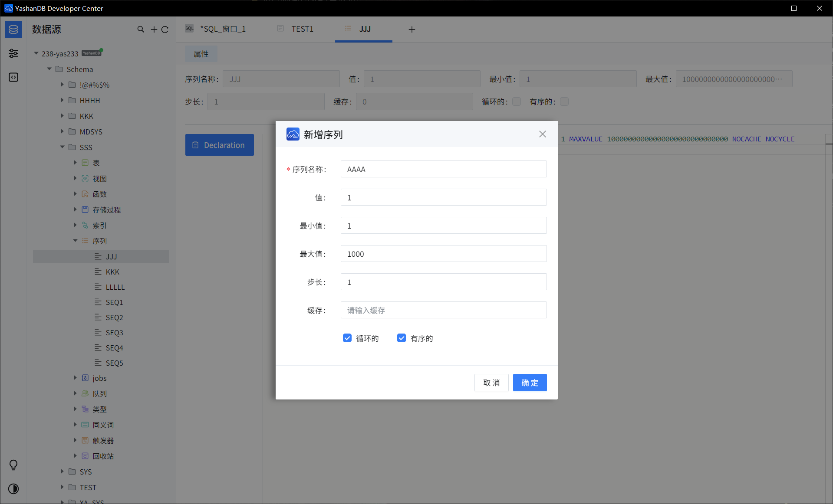Click the sequence icon beside SEQ1

click(x=98, y=302)
